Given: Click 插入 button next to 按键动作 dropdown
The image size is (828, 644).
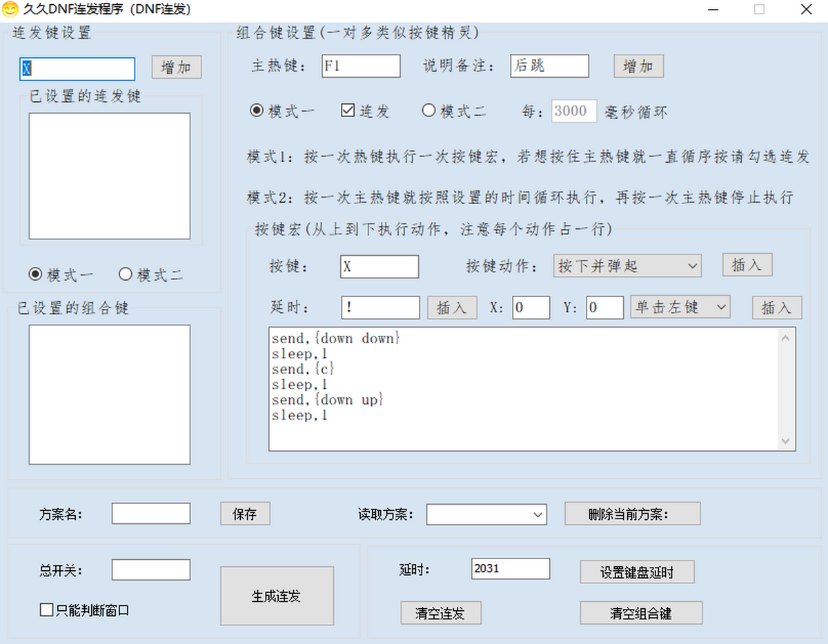Looking at the screenshot, I should 747,265.
